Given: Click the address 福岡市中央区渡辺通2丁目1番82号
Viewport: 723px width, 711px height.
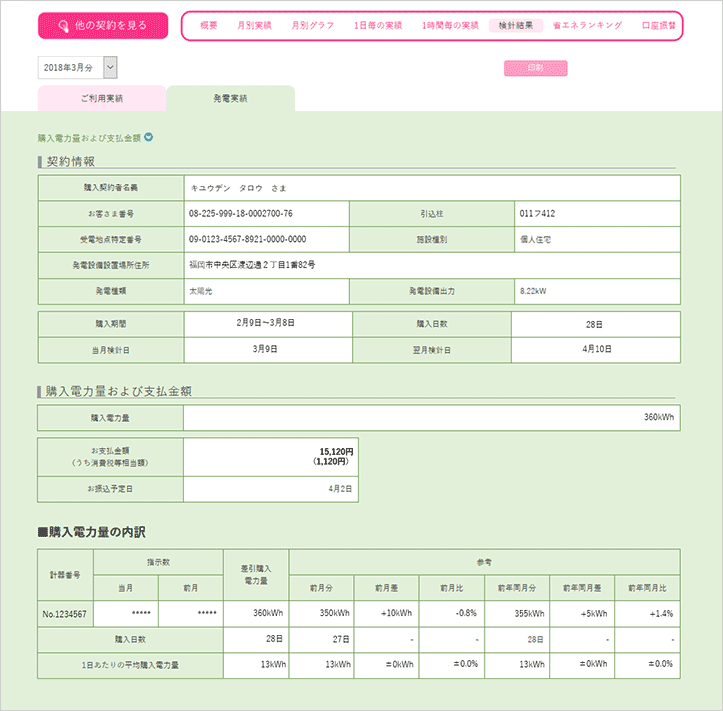Looking at the screenshot, I should [x=252, y=265].
